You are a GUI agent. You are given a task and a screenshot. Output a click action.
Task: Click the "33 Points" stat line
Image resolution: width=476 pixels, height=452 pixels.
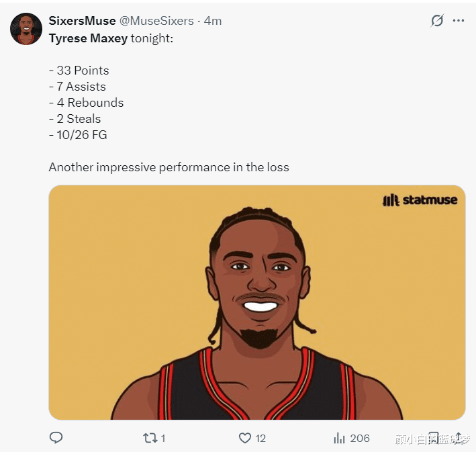pyautogui.click(x=79, y=71)
